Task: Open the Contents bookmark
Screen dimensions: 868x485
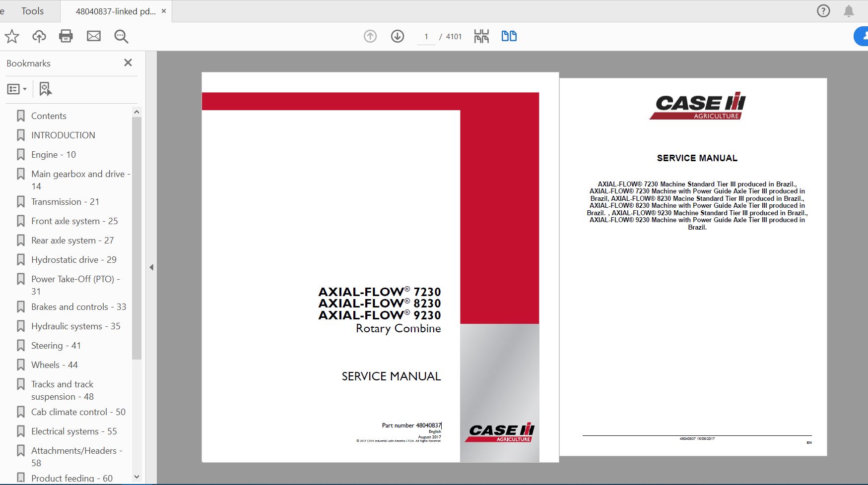Action: point(49,116)
